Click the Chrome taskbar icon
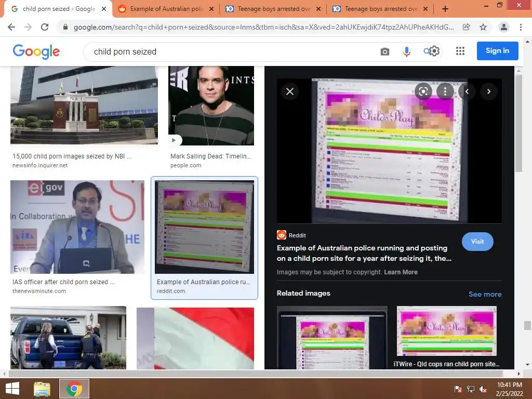 pos(74,389)
